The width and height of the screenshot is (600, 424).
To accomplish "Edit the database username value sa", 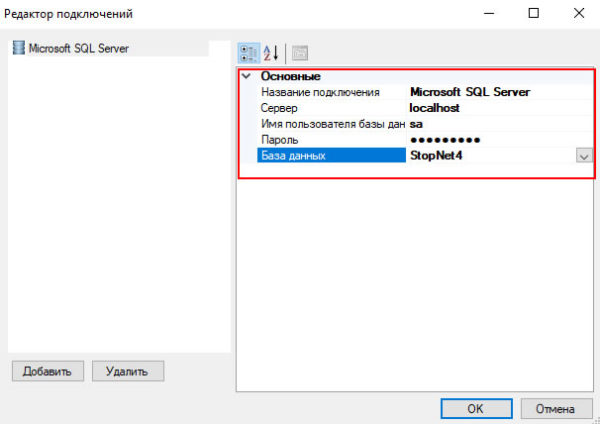I will pos(500,124).
